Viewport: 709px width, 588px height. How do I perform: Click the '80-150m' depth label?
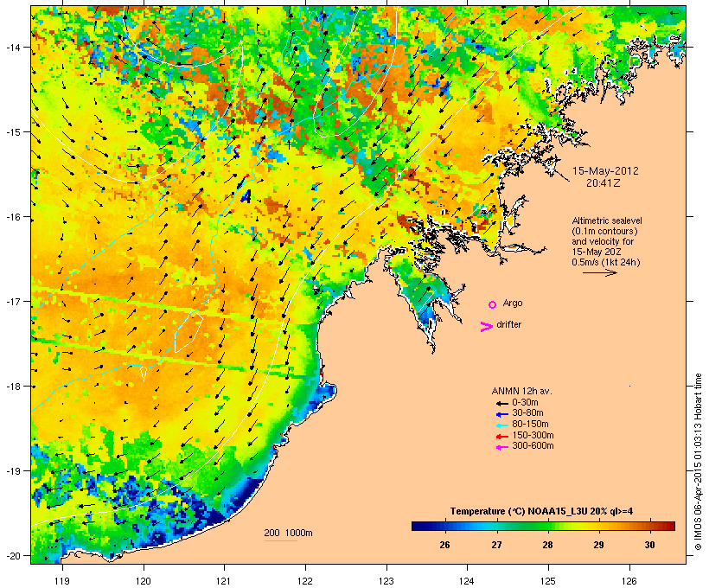click(x=530, y=425)
